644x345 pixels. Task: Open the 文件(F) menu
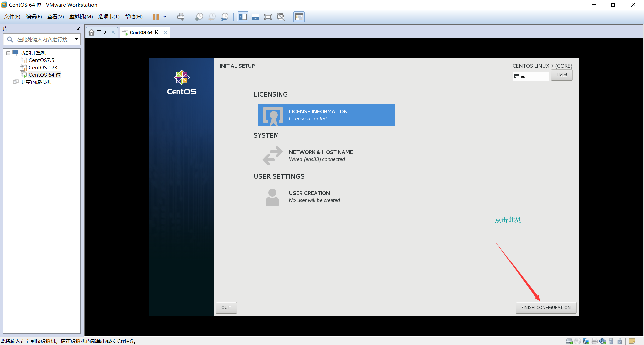(12, 17)
